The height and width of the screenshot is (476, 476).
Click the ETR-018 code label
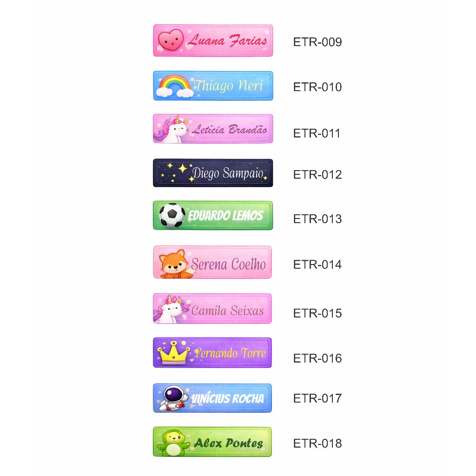tap(317, 443)
